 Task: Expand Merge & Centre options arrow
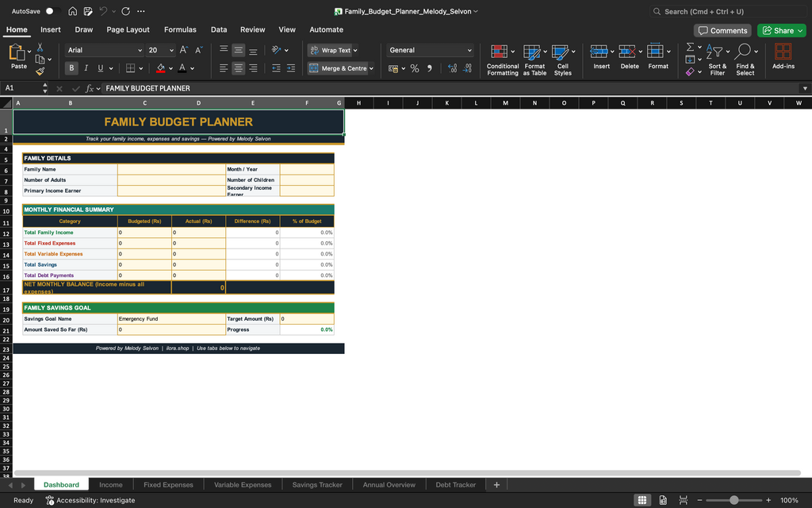[x=371, y=68]
